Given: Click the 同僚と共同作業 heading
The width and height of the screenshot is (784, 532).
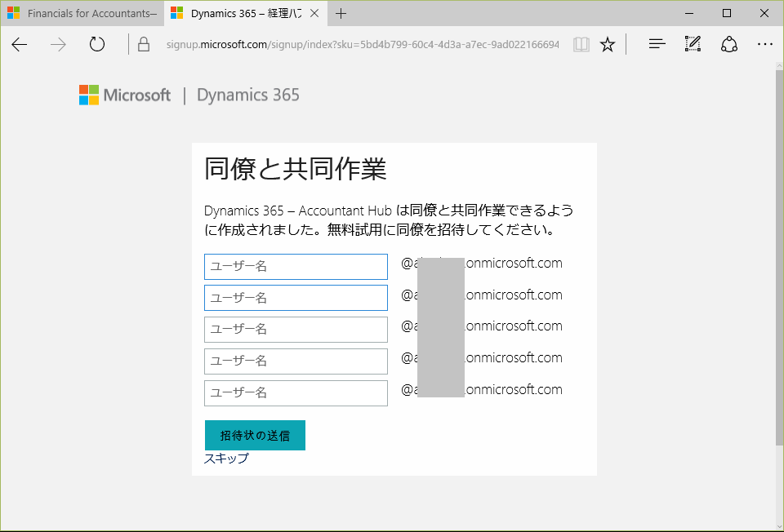Looking at the screenshot, I should click(x=295, y=168).
